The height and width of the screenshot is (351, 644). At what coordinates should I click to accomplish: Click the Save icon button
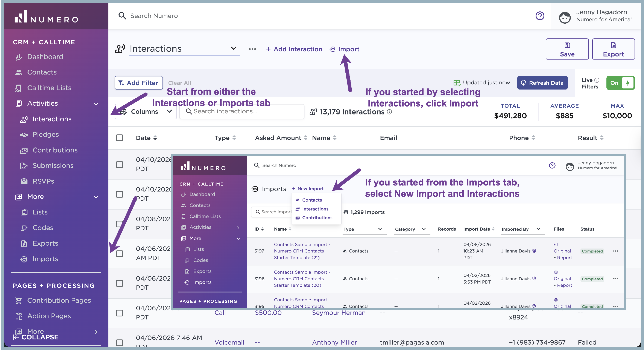[567, 49]
